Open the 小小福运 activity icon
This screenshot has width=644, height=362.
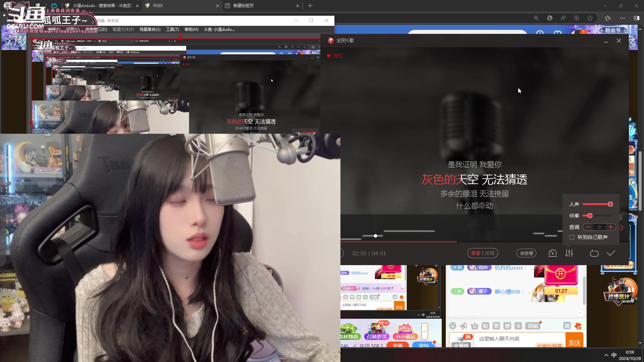[x=405, y=332]
